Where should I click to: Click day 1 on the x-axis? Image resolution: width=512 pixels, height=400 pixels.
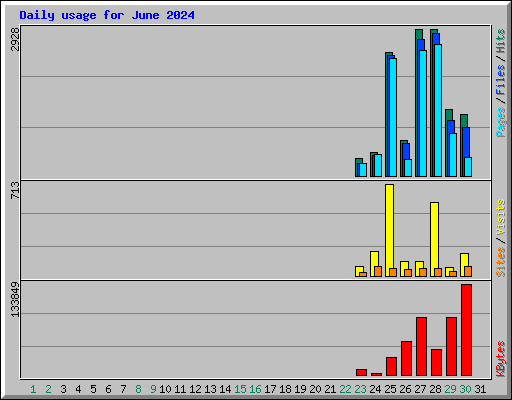click(x=33, y=389)
